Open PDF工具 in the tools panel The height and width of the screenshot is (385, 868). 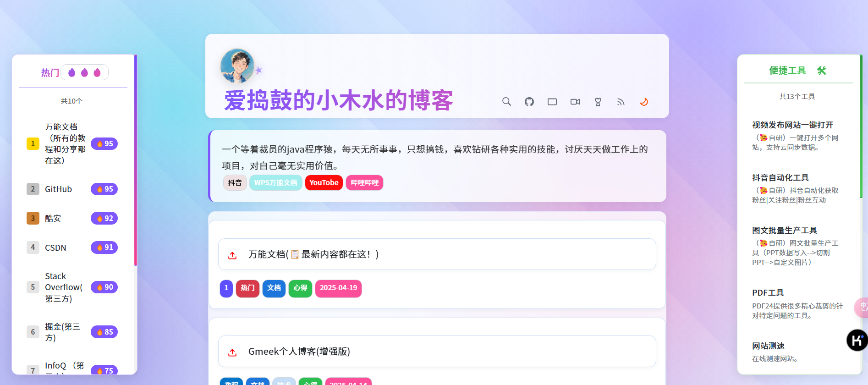click(x=768, y=293)
